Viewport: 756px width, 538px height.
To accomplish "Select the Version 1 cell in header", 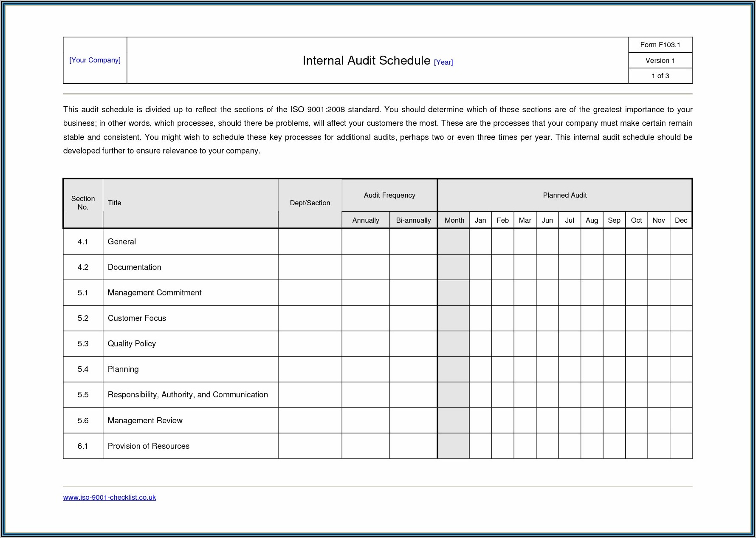I will coord(660,60).
